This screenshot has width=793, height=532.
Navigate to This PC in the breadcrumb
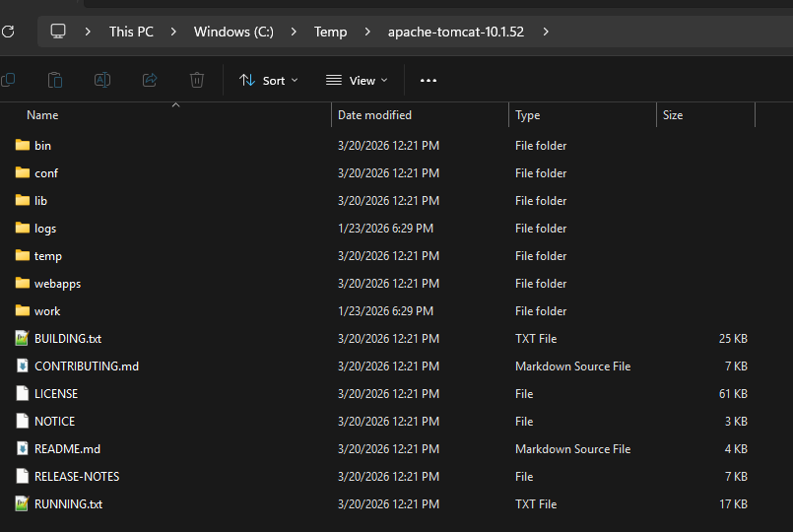click(131, 32)
